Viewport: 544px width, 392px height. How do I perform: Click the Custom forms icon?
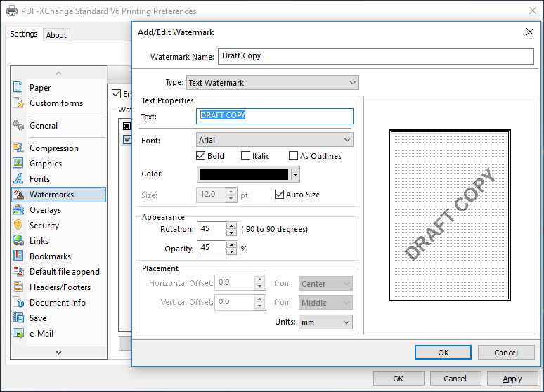[18, 103]
